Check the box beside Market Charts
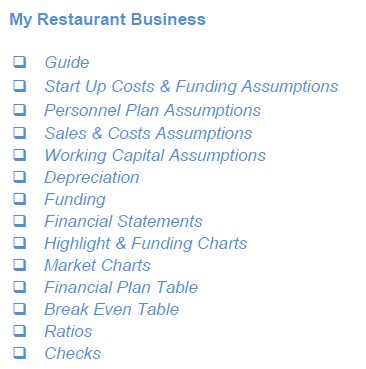 tap(20, 265)
